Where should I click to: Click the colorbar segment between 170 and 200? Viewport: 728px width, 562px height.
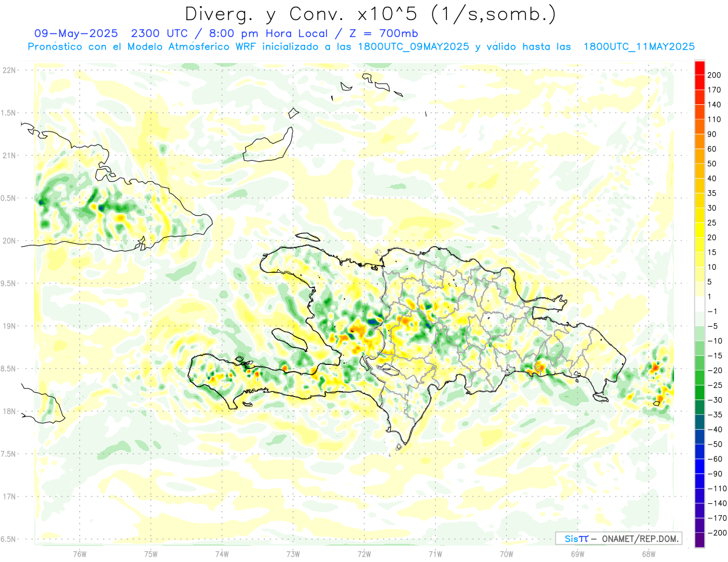(x=699, y=82)
